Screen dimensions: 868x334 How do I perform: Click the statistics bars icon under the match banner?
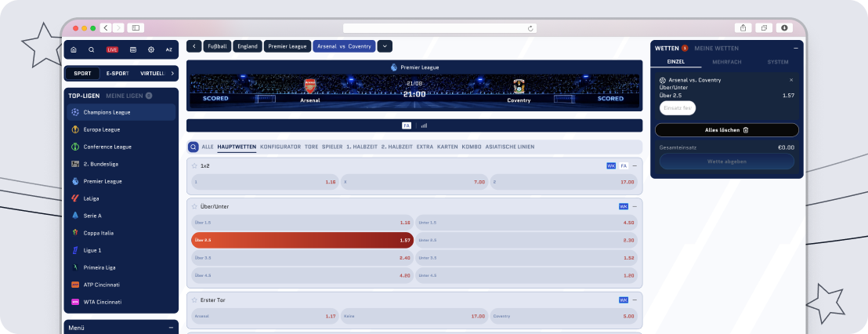(424, 125)
